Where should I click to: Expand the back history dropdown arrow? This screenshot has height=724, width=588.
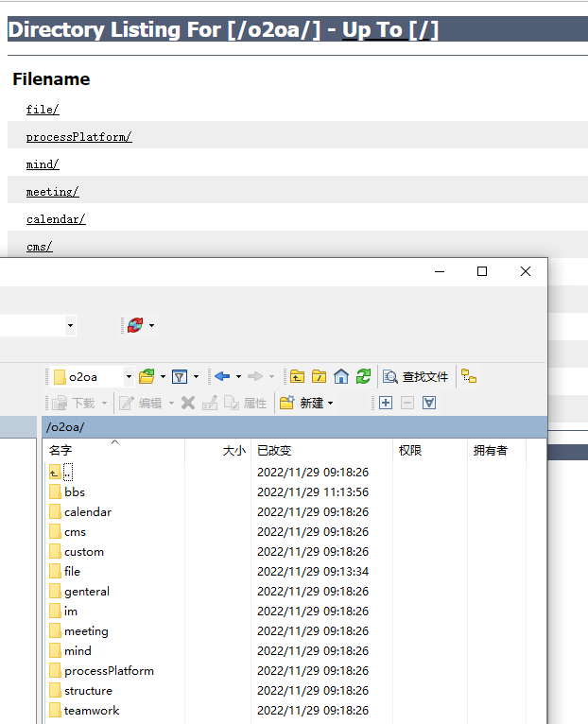click(x=238, y=377)
